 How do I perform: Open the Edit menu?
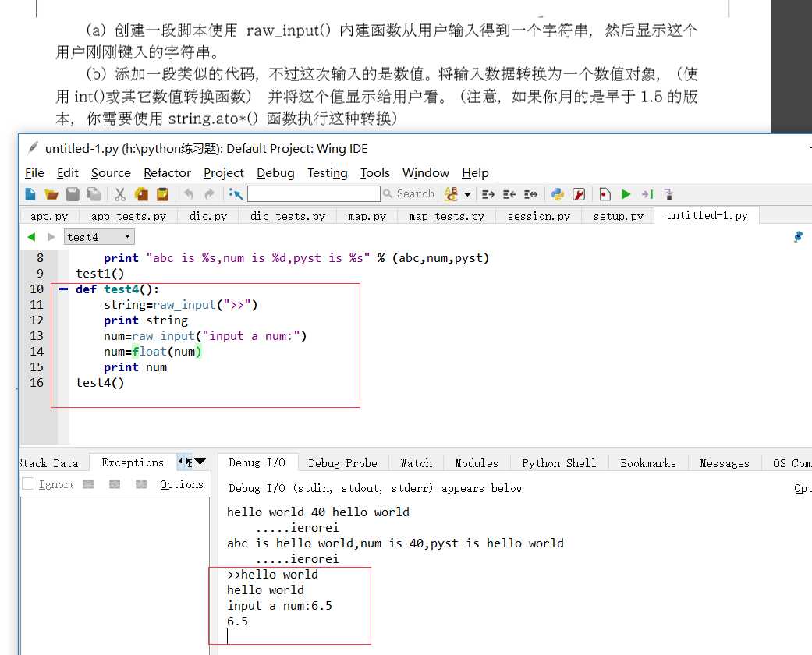coord(68,173)
